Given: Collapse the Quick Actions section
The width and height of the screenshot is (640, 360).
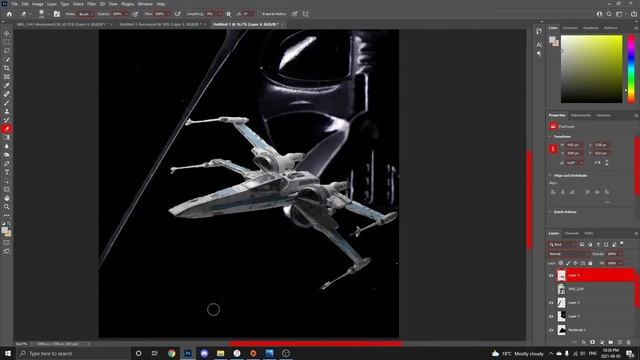Looking at the screenshot, I should pos(550,212).
